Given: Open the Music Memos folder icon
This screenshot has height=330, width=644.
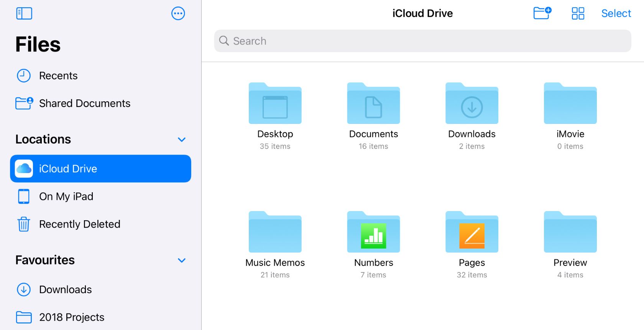Looking at the screenshot, I should (275, 232).
